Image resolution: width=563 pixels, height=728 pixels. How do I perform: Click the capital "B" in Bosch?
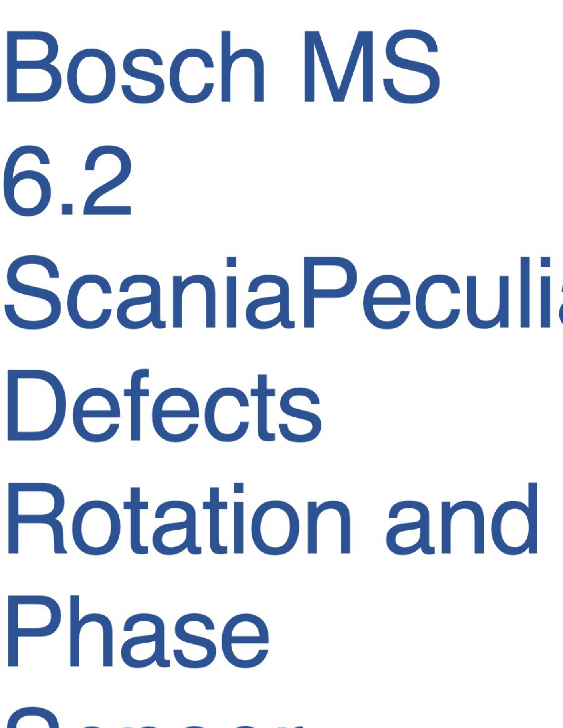[34, 67]
